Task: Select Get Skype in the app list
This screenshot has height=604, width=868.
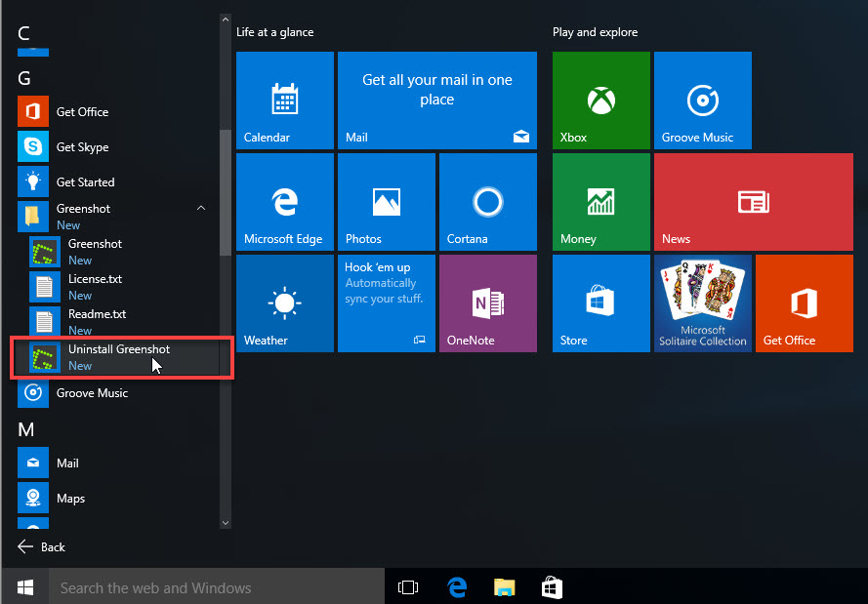Action: click(116, 146)
